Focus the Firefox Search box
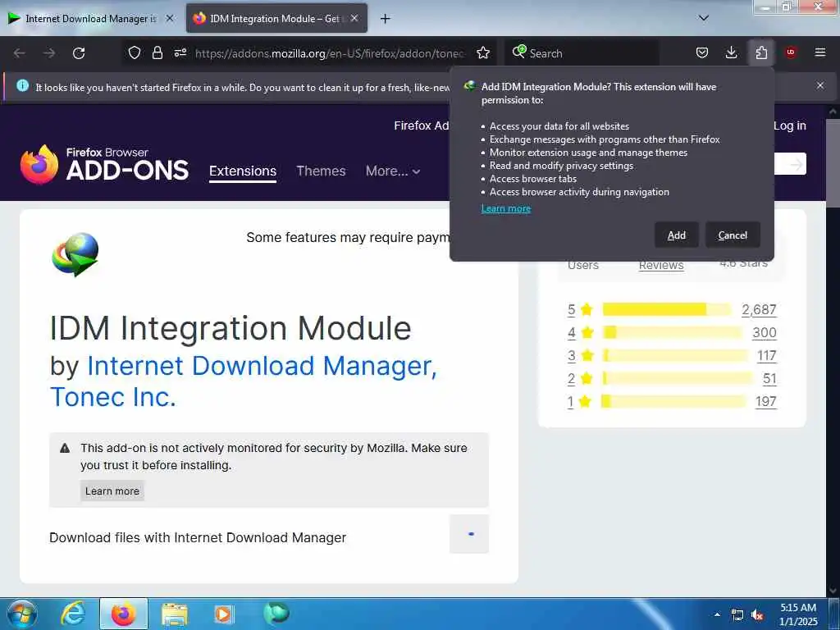Viewport: 840px width, 630px height. (x=582, y=53)
